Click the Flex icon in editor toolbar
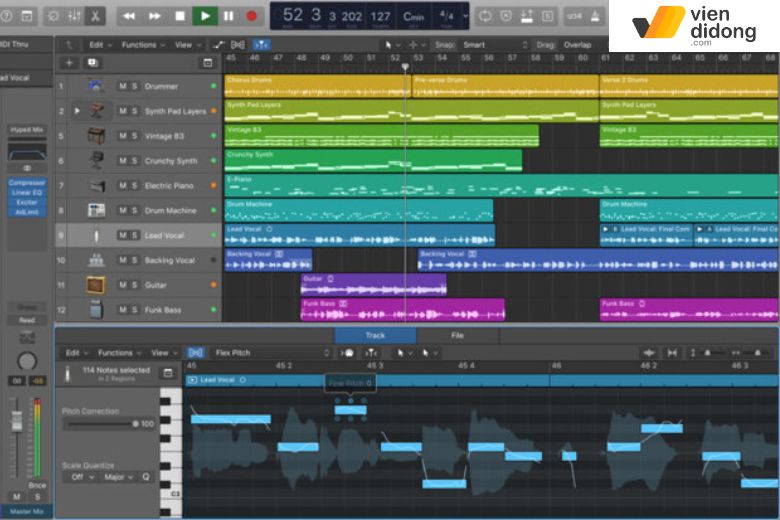Image resolution: width=780 pixels, height=520 pixels. pyautogui.click(x=195, y=353)
